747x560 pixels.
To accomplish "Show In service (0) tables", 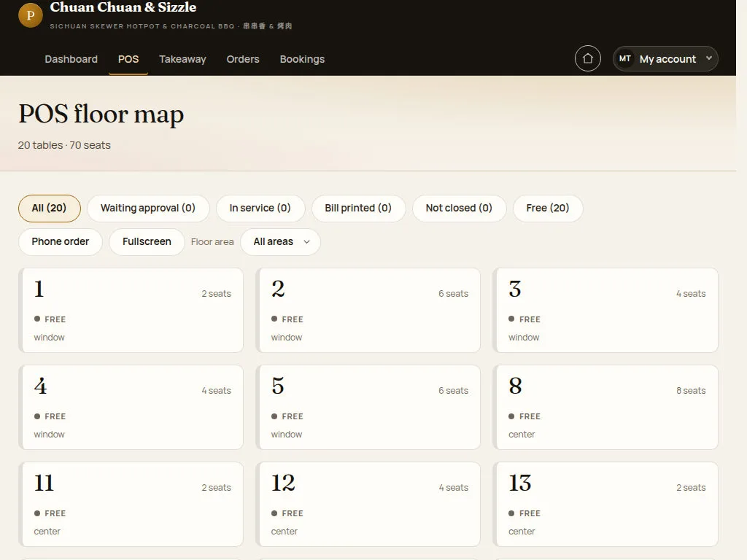I will point(260,208).
